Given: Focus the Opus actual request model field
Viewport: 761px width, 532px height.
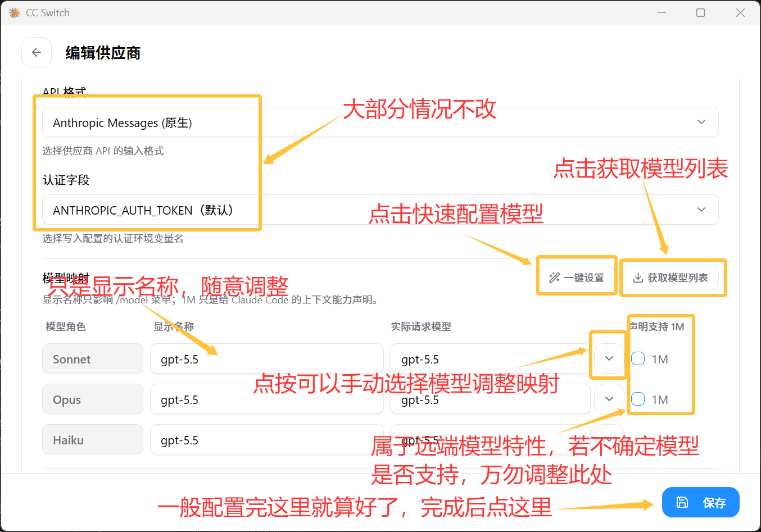Looking at the screenshot, I should pos(491,399).
